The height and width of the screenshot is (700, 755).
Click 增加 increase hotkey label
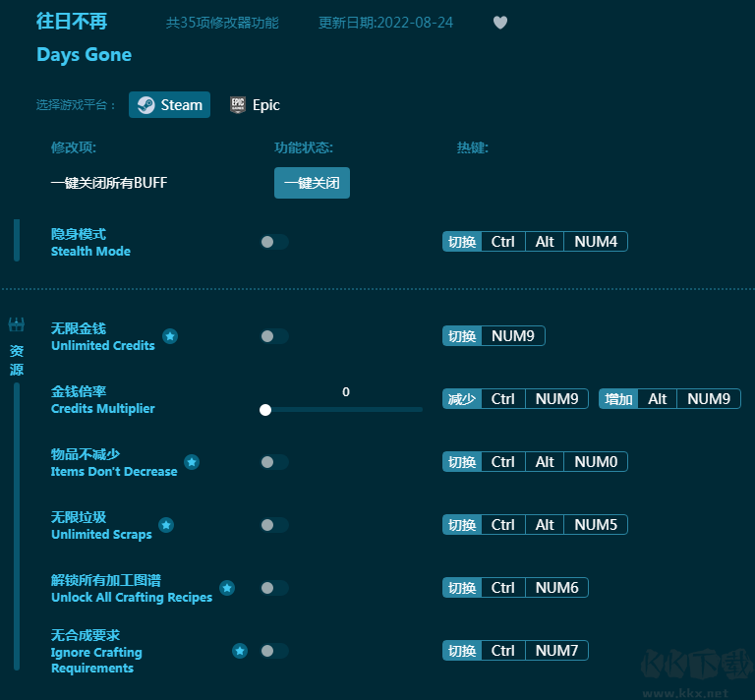point(618,399)
